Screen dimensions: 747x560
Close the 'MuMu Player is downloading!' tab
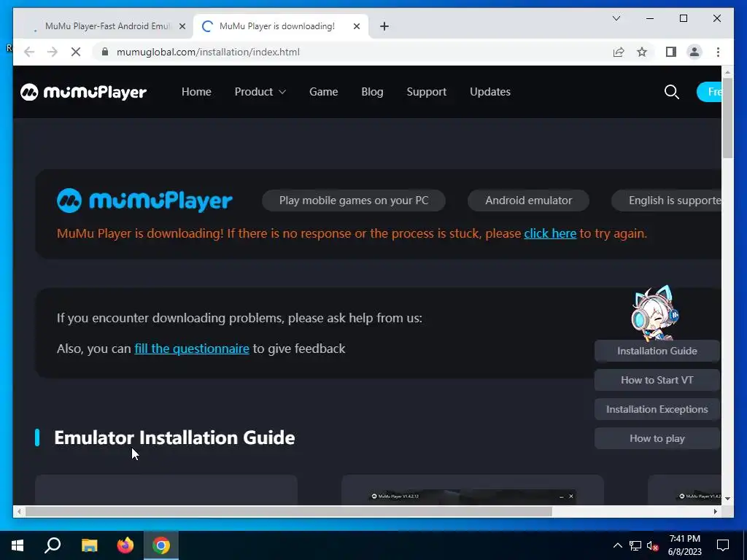pyautogui.click(x=356, y=26)
